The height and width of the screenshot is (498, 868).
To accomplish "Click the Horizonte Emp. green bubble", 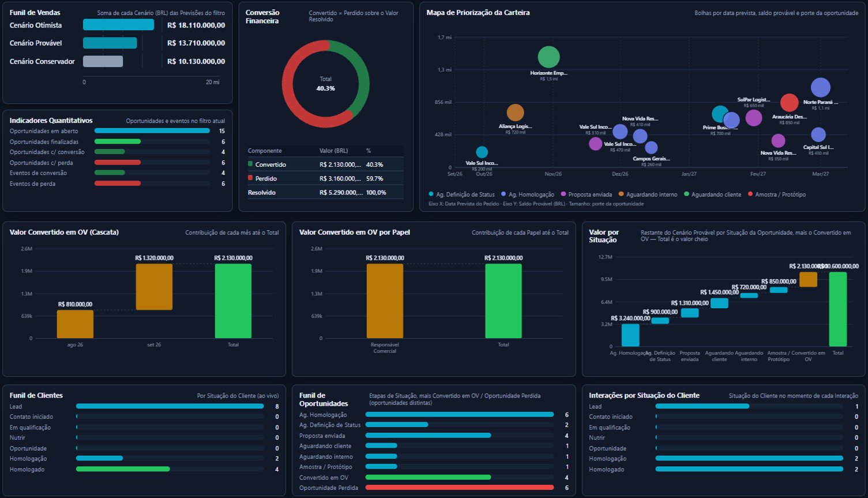I will coord(548,57).
